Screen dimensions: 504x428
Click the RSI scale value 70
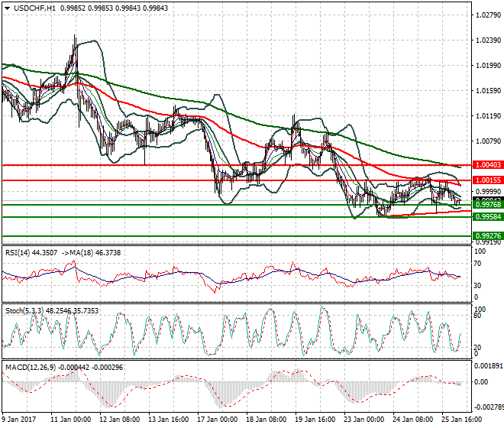(x=478, y=264)
